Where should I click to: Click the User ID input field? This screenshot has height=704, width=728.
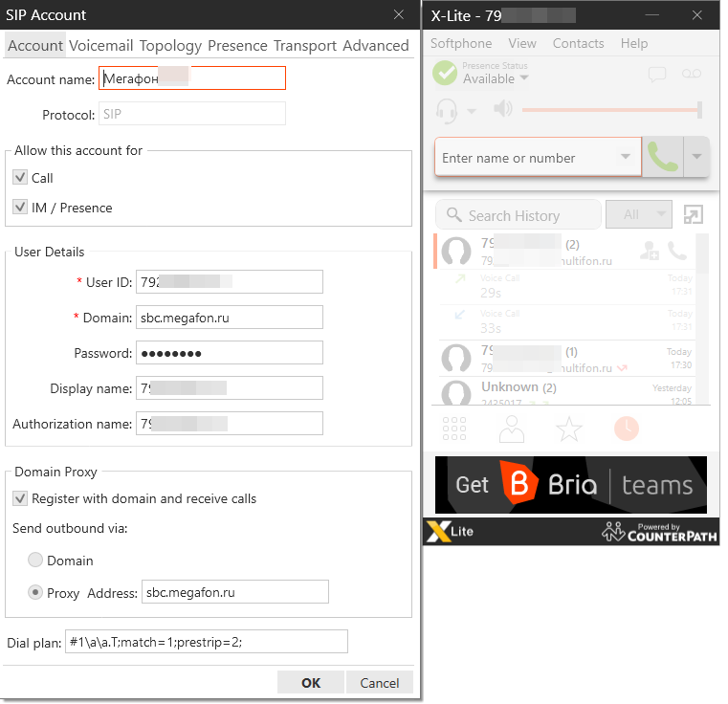230,281
